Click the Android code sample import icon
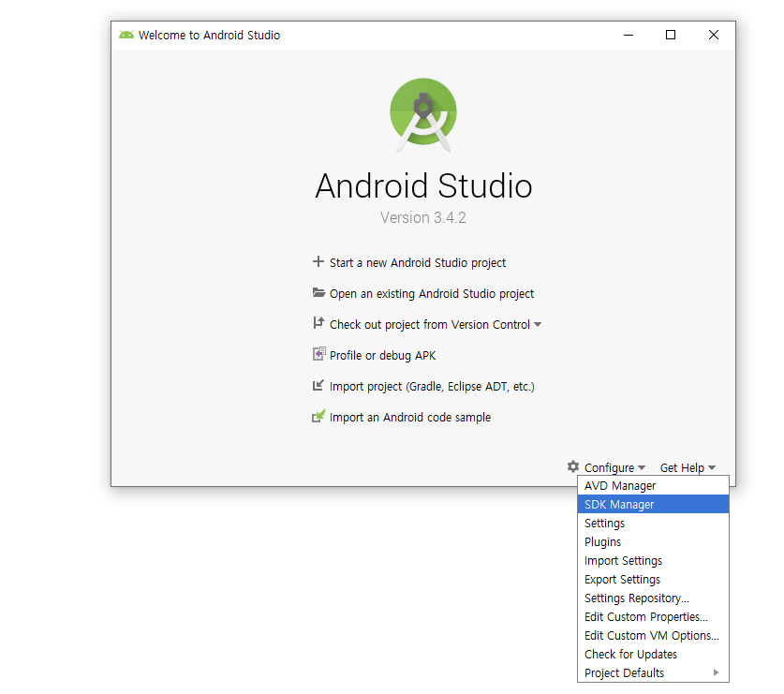 (318, 416)
